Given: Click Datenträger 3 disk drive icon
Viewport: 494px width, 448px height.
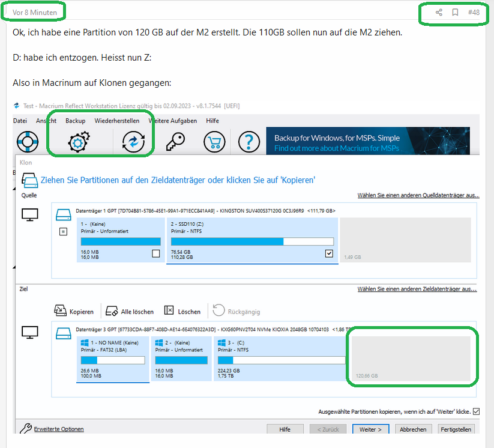Looking at the screenshot, I should 63,333.
